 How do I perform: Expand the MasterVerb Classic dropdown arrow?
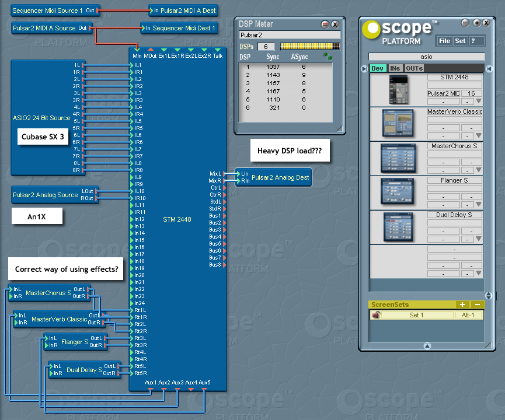(479, 135)
